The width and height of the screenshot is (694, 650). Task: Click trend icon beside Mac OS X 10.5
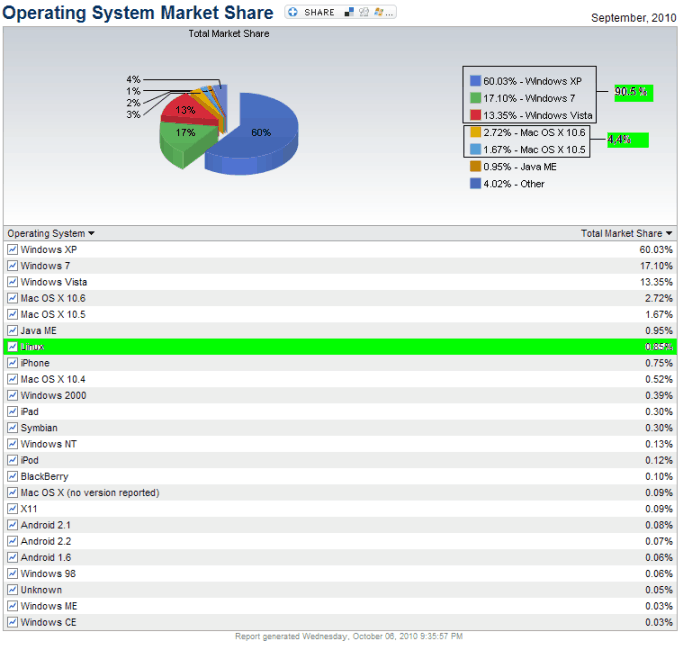(12, 315)
